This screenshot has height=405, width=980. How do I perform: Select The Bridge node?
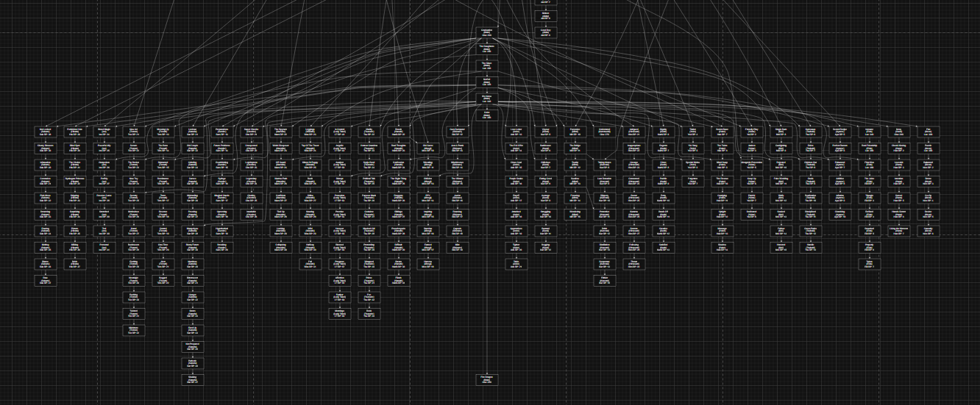pos(575,148)
